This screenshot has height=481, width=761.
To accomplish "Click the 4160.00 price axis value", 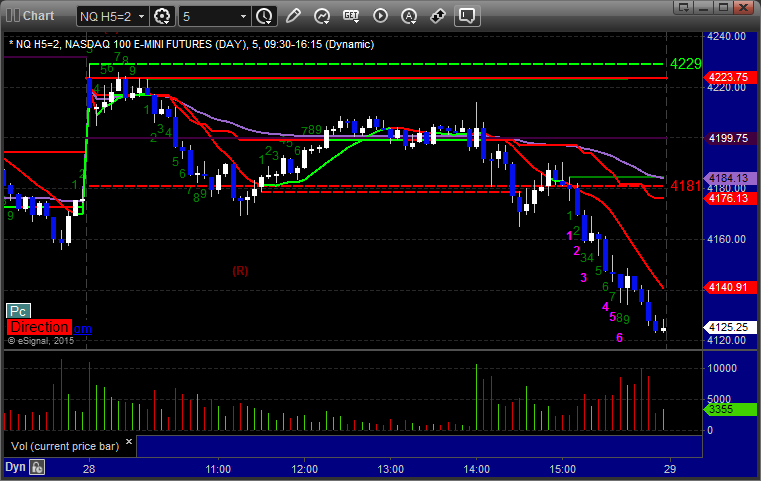I will (x=726, y=239).
